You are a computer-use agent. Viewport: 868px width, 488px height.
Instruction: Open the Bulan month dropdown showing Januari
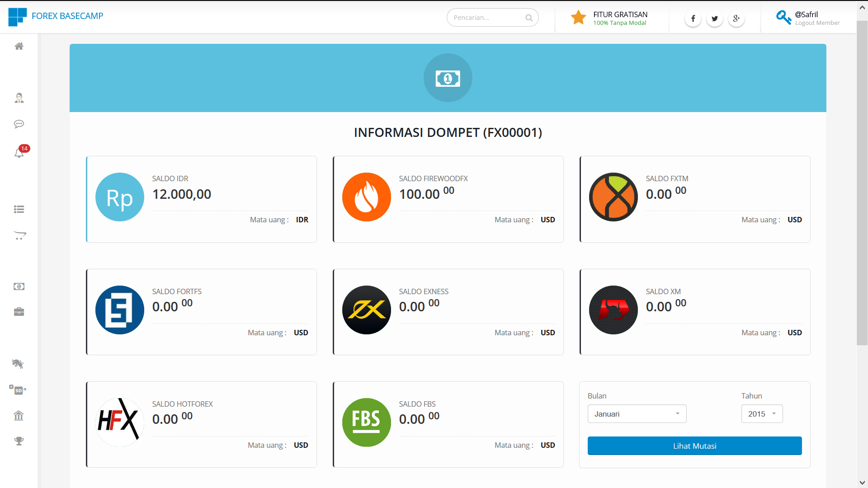coord(637,414)
